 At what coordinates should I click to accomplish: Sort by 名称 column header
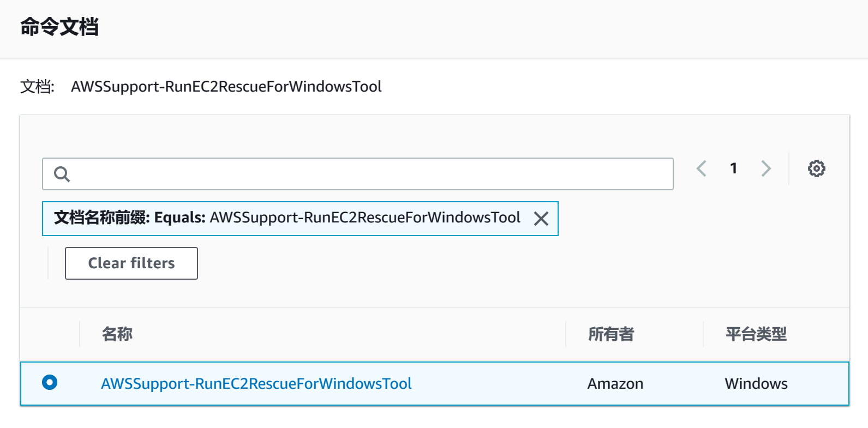(117, 334)
